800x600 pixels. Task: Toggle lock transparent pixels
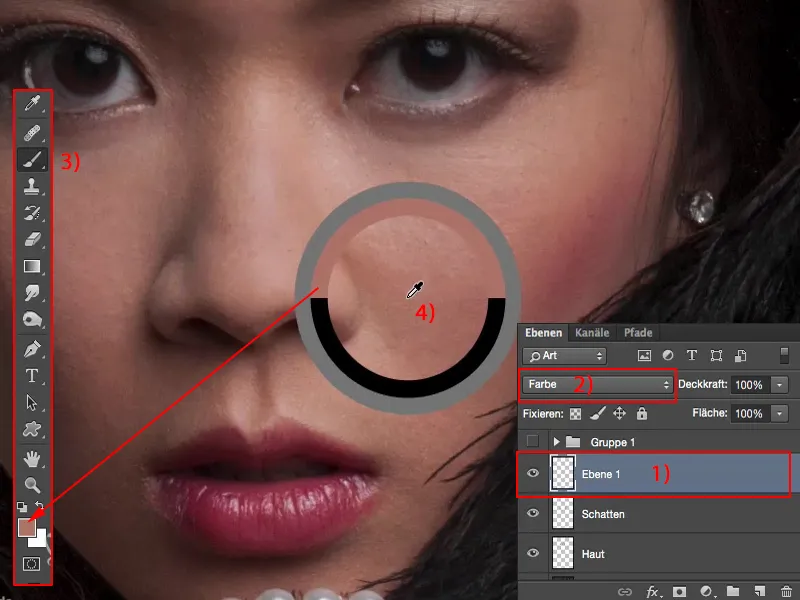(x=576, y=414)
